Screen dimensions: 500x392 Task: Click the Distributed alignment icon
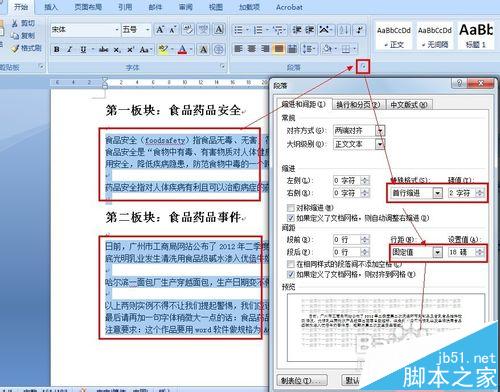click(292, 49)
